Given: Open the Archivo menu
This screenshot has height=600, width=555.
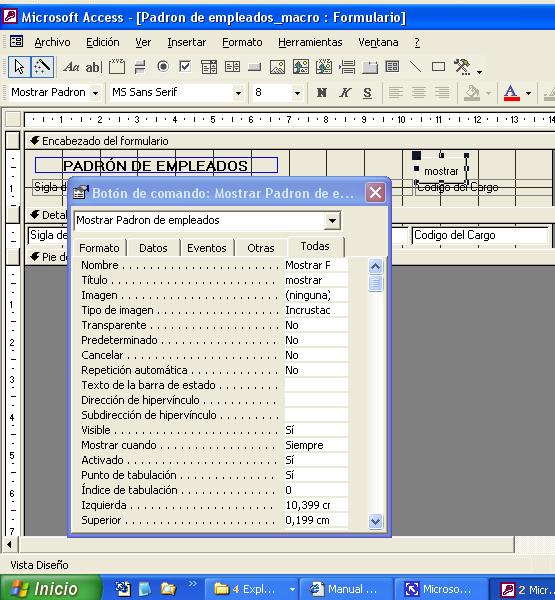Looking at the screenshot, I should coord(52,42).
